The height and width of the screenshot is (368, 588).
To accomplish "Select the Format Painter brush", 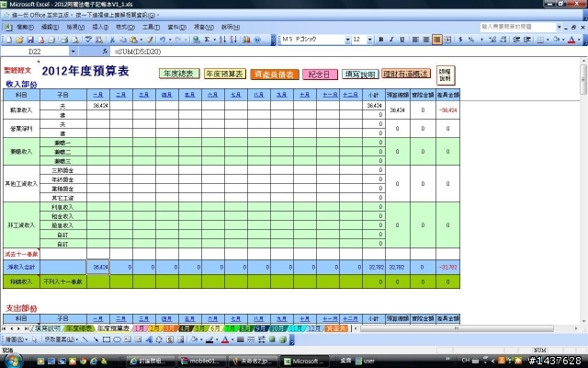I will tap(149, 40).
